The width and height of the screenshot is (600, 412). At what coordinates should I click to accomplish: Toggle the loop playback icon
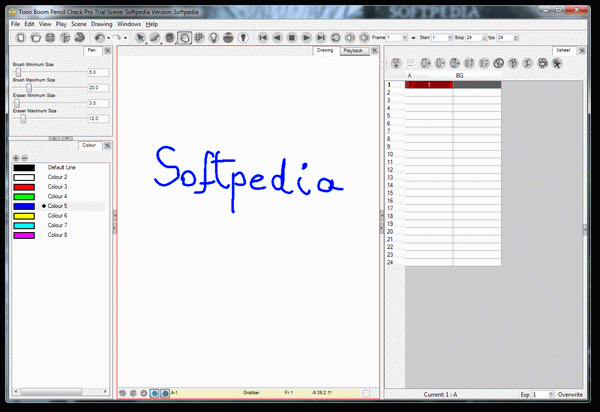pos(335,37)
